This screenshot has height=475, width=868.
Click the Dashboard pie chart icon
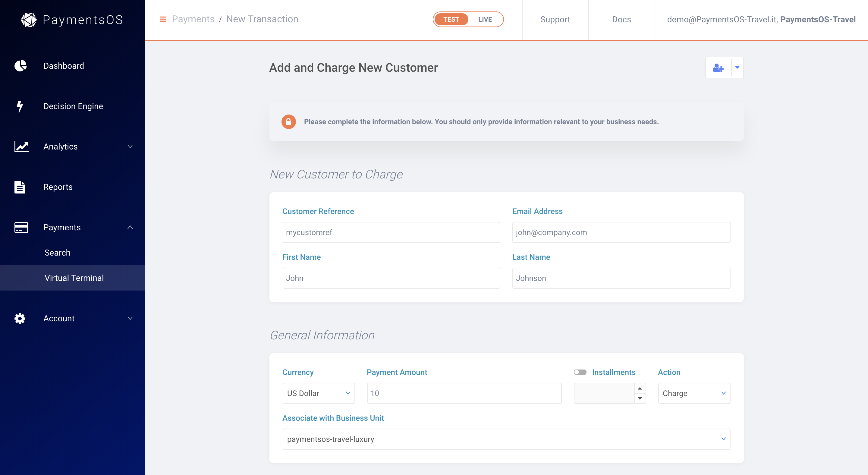click(20, 66)
